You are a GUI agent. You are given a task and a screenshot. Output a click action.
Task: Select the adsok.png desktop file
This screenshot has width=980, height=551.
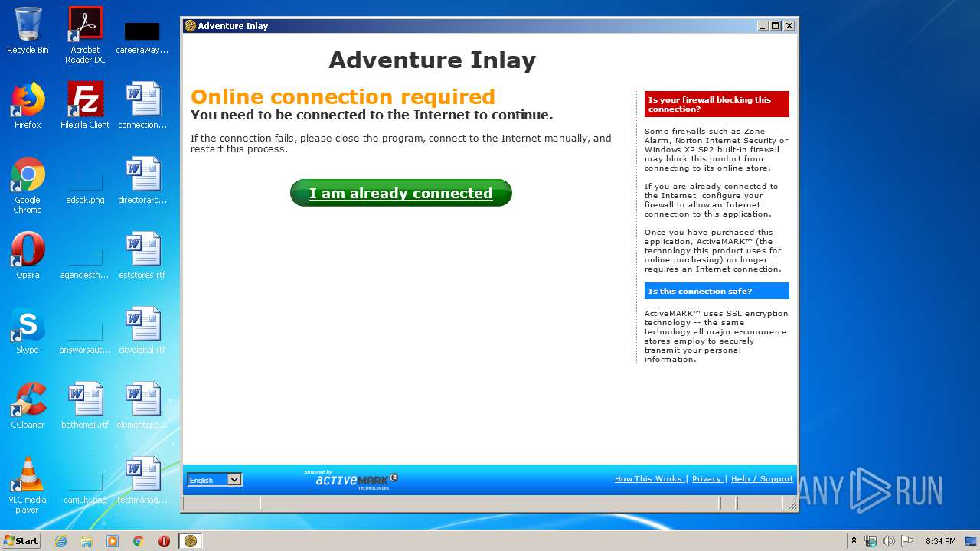85,187
